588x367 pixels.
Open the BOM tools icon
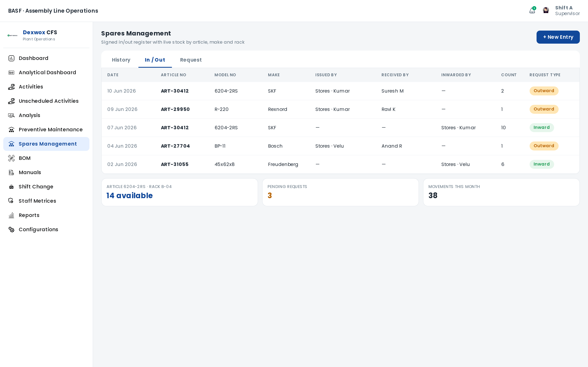pos(11,158)
